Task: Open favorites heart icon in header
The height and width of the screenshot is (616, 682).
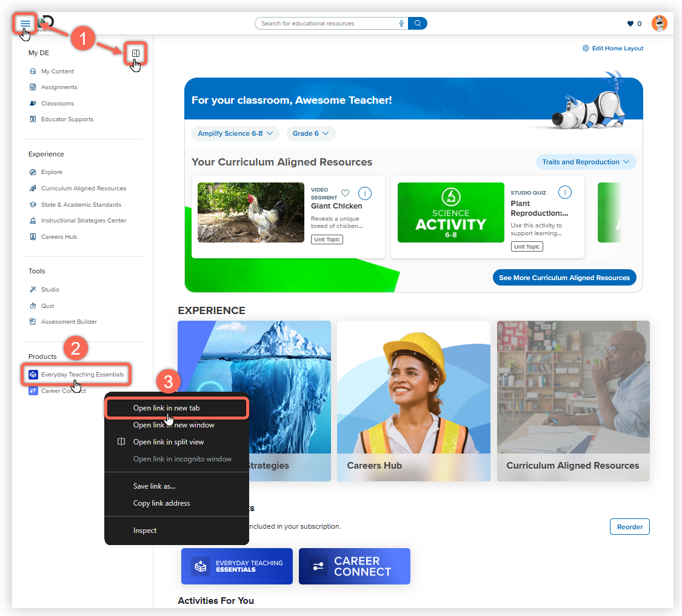Action: click(630, 24)
